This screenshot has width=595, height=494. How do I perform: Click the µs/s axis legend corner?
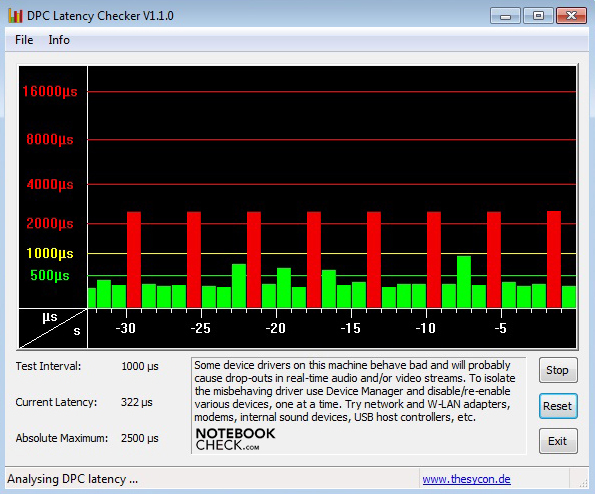(53, 328)
